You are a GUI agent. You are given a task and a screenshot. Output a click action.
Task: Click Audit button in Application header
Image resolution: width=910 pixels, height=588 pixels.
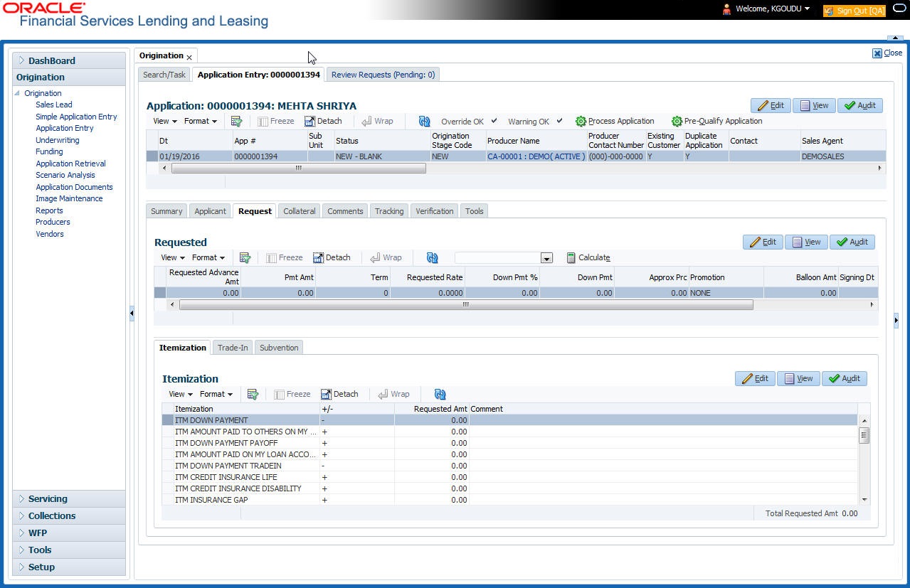(x=860, y=105)
